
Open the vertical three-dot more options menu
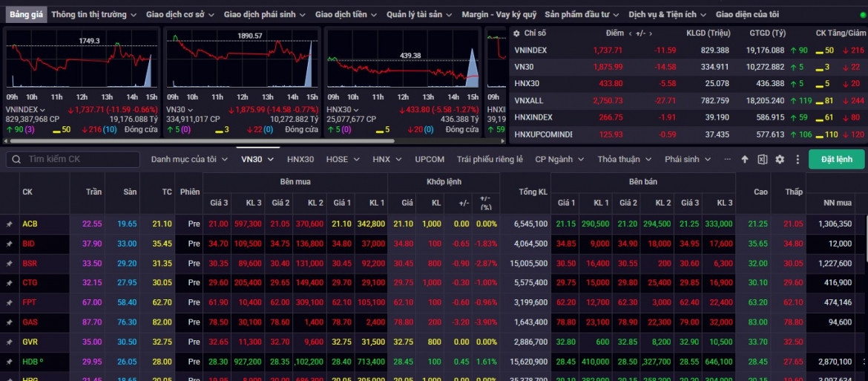click(797, 160)
